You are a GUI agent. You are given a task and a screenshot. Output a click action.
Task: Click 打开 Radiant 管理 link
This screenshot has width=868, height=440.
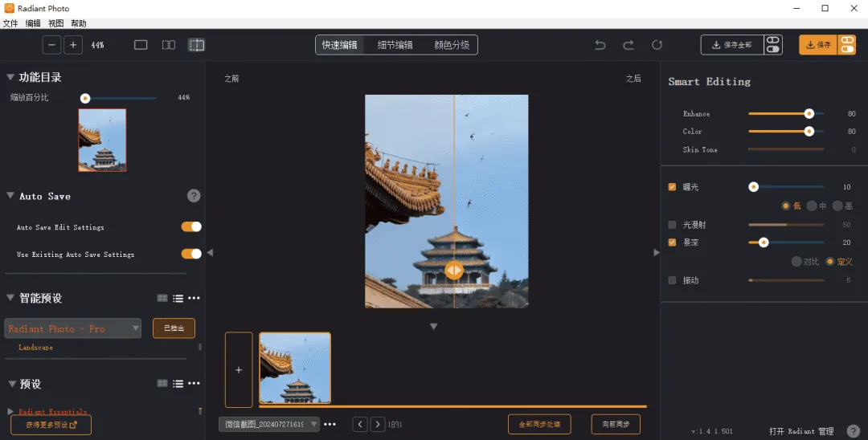click(x=801, y=431)
